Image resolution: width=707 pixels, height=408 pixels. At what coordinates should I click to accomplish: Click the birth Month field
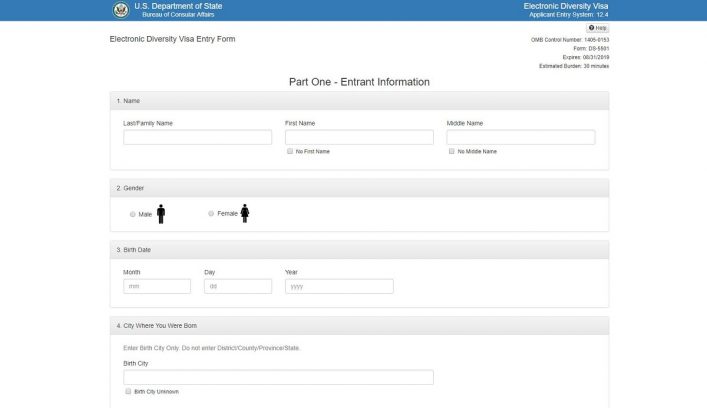157,286
